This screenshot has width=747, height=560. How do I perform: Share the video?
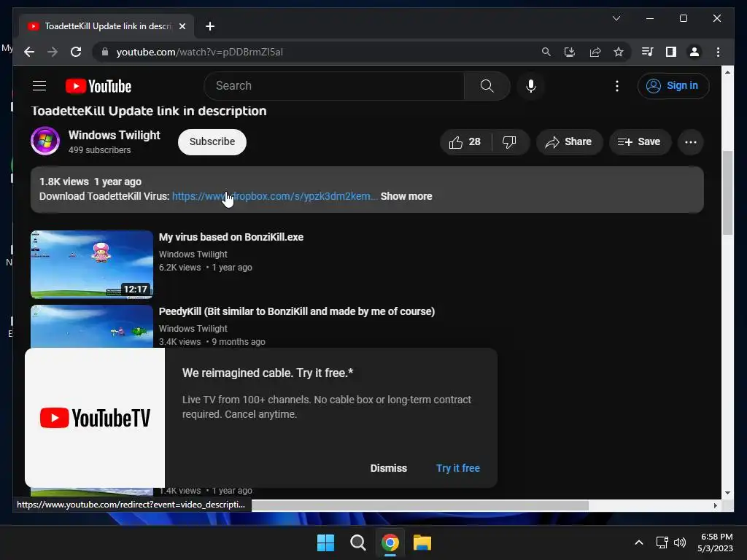tap(569, 142)
